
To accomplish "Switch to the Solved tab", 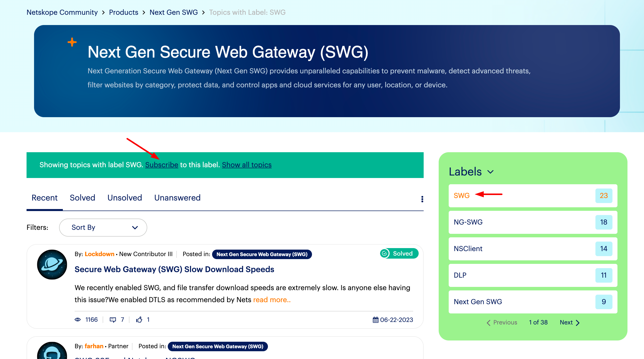I will tap(82, 198).
